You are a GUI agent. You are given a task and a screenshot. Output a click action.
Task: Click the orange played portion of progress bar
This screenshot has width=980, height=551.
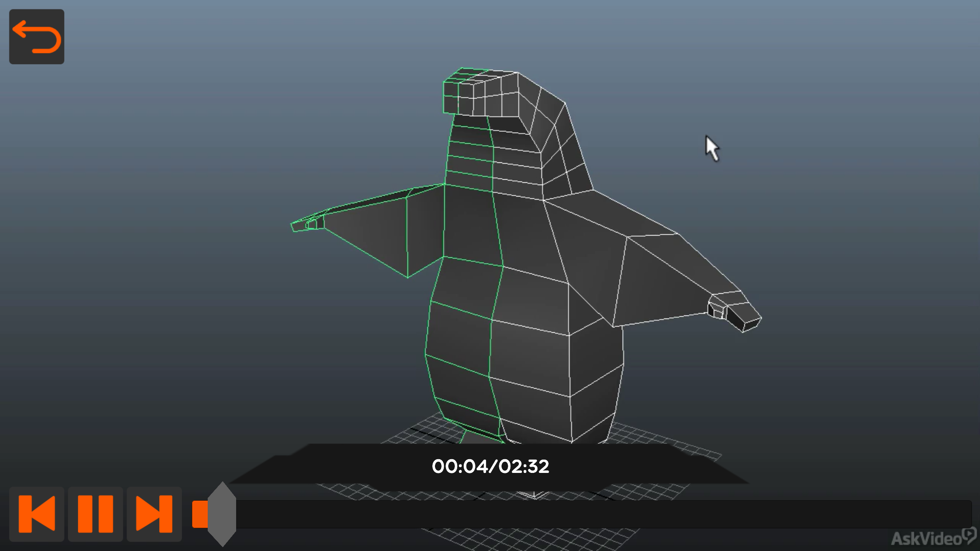[x=199, y=514]
